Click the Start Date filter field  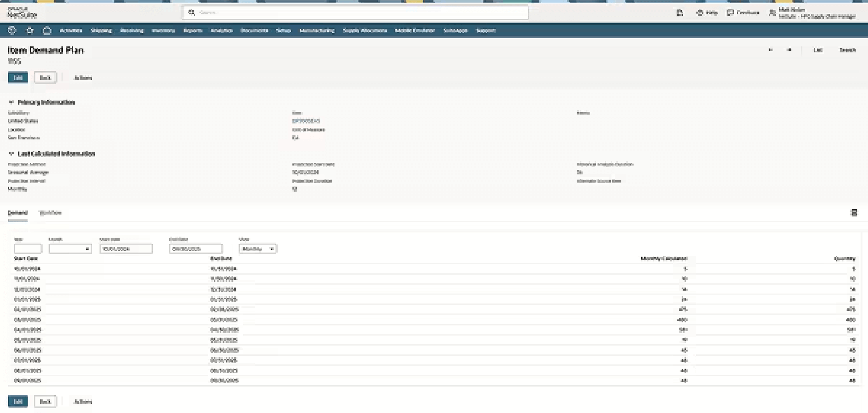[126, 249]
